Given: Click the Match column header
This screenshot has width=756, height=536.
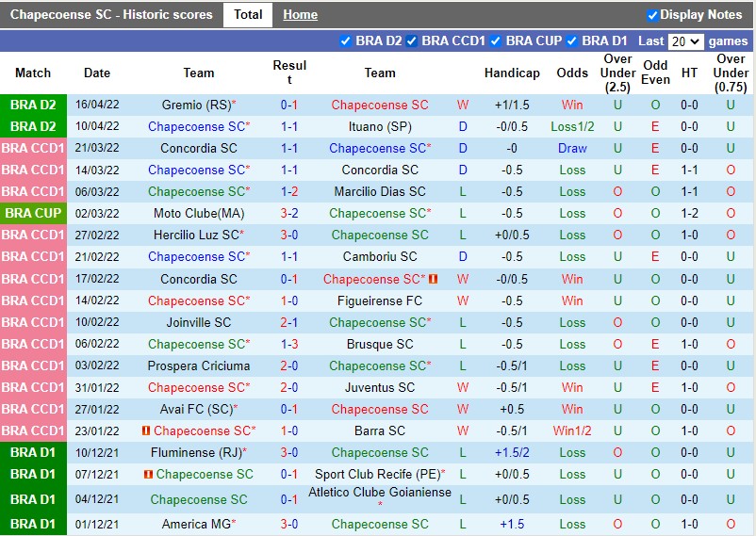Looking at the screenshot, I should pyautogui.click(x=33, y=73).
